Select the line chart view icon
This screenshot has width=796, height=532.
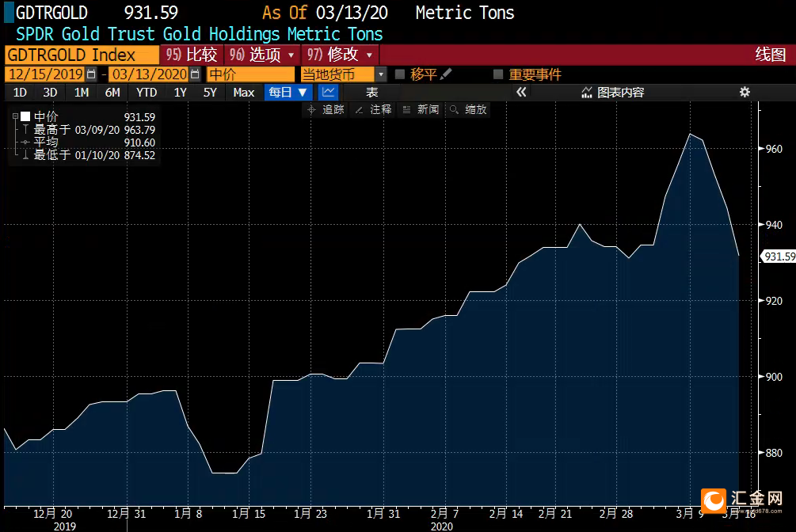[328, 93]
